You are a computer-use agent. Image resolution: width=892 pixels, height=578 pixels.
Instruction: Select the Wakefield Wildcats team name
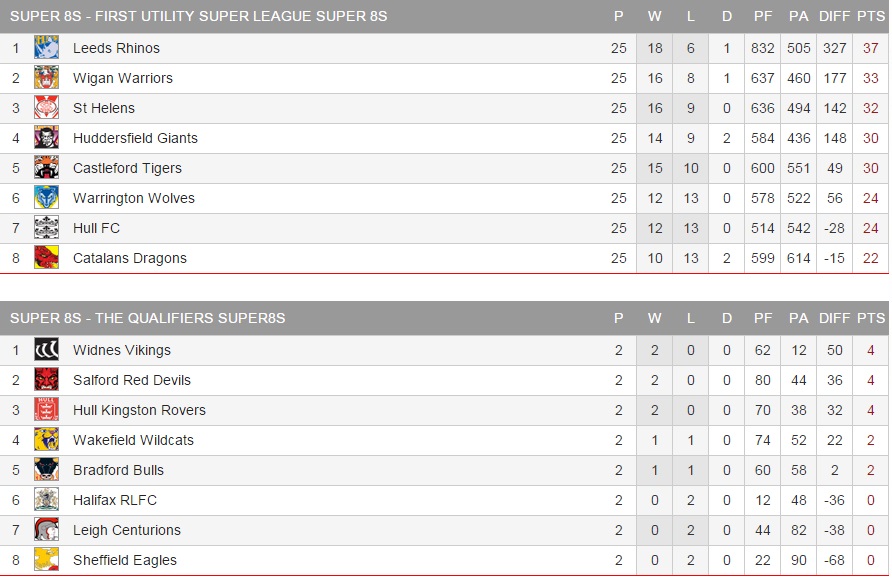[x=133, y=440]
